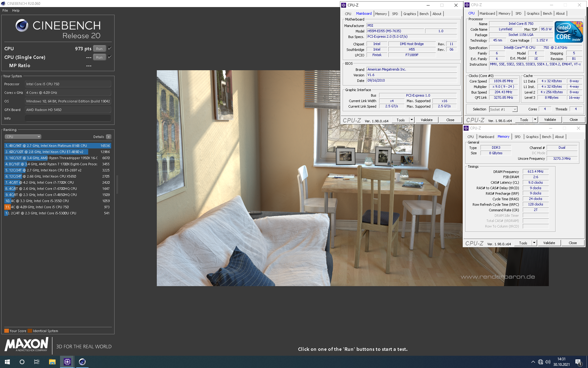Open network globe icon in system tray
Viewport: 588px width, 368px height.
tap(541, 362)
